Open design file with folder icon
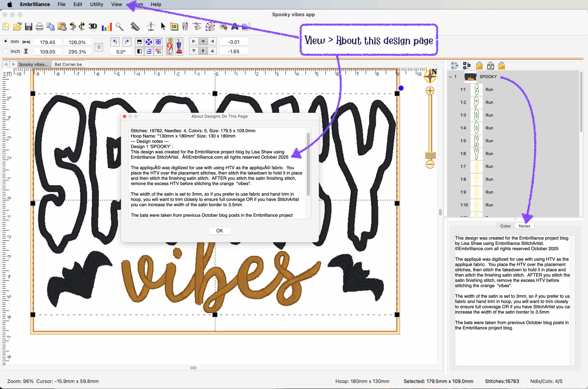Viewport: 588px width, 389px height. pyautogui.click(x=17, y=27)
